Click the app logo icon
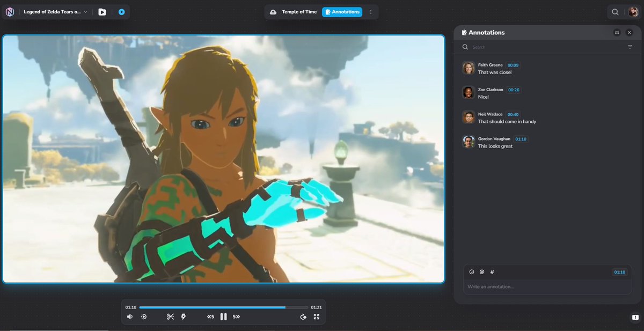The width and height of the screenshot is (644, 331). (10, 12)
